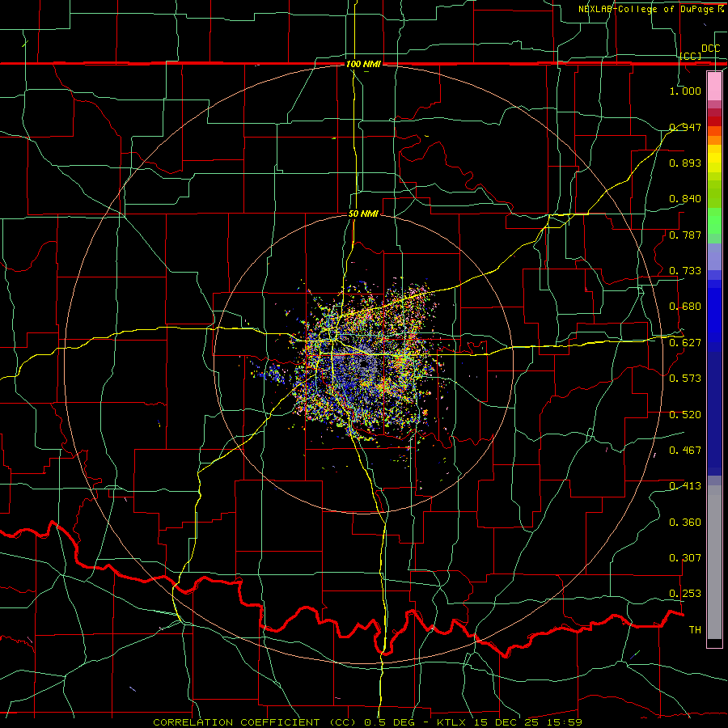Select the 0.787 legend value
Screen dimensions: 728x728
[x=685, y=235]
